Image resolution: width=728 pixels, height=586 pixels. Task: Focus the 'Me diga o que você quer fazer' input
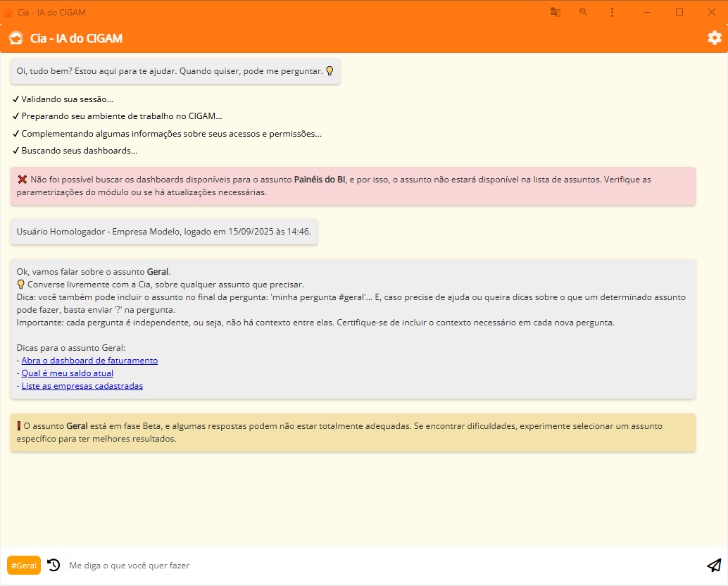pos(383,565)
